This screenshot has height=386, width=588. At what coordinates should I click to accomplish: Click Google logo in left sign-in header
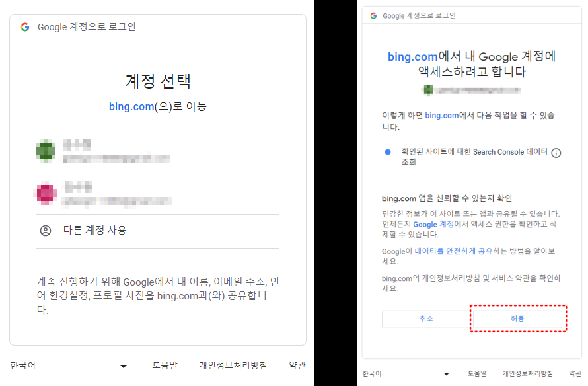point(25,27)
